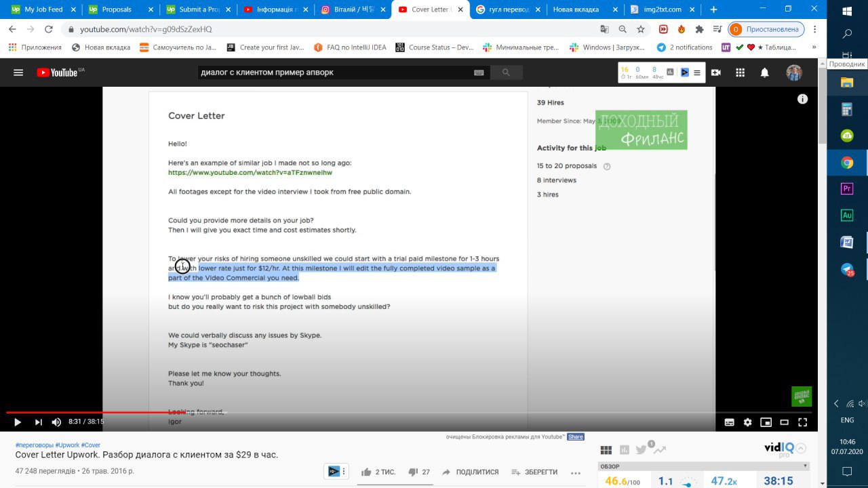Toggle theater mode
Image resolution: width=868 pixels, height=488 pixels.
[x=784, y=422]
